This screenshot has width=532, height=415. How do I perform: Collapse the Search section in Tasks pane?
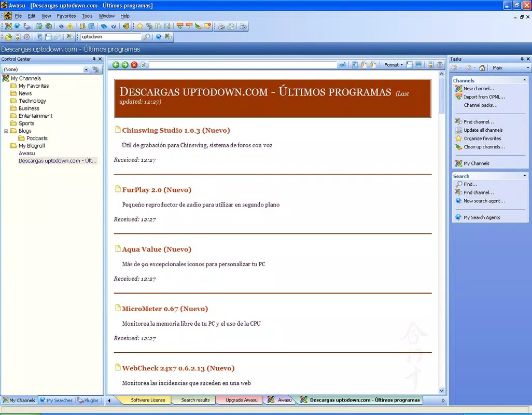525,176
